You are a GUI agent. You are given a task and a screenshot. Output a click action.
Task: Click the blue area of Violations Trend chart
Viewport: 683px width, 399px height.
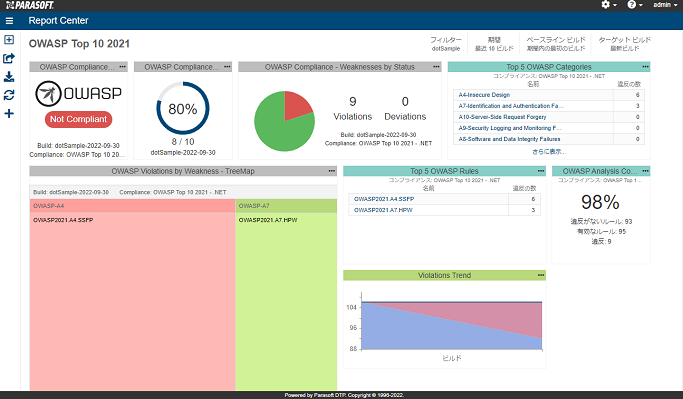pyautogui.click(x=427, y=333)
